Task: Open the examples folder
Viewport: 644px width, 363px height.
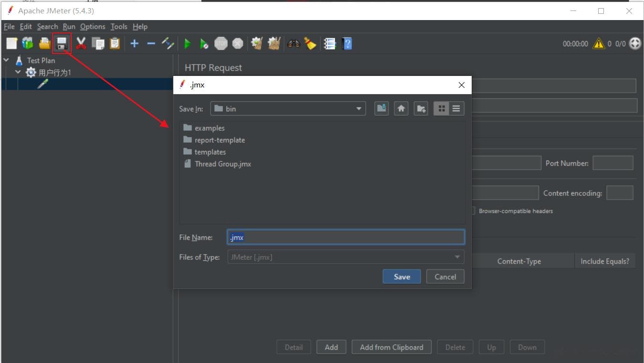Action: pyautogui.click(x=204, y=128)
